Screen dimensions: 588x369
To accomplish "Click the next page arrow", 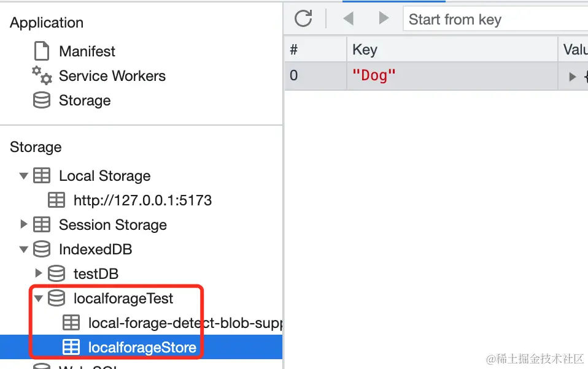I will coord(384,18).
